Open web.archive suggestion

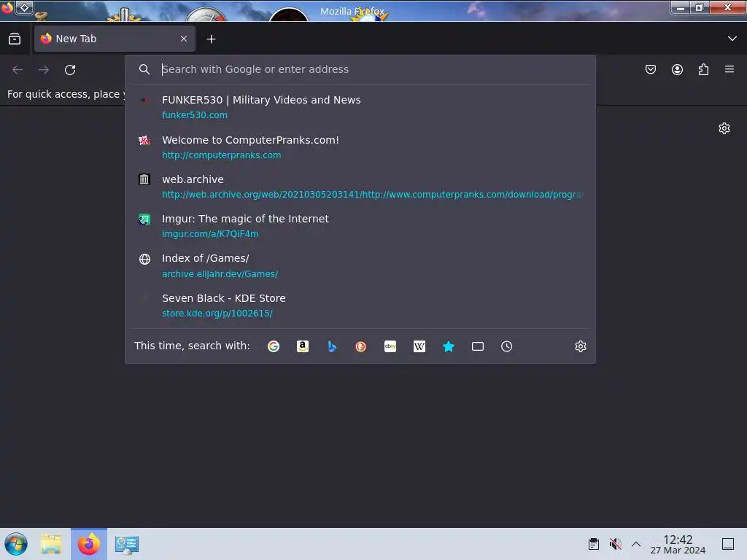tap(360, 187)
